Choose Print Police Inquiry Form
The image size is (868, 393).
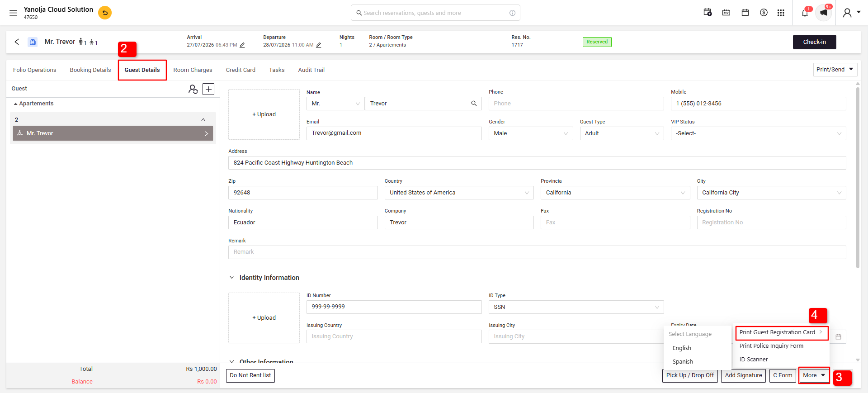[771, 346]
